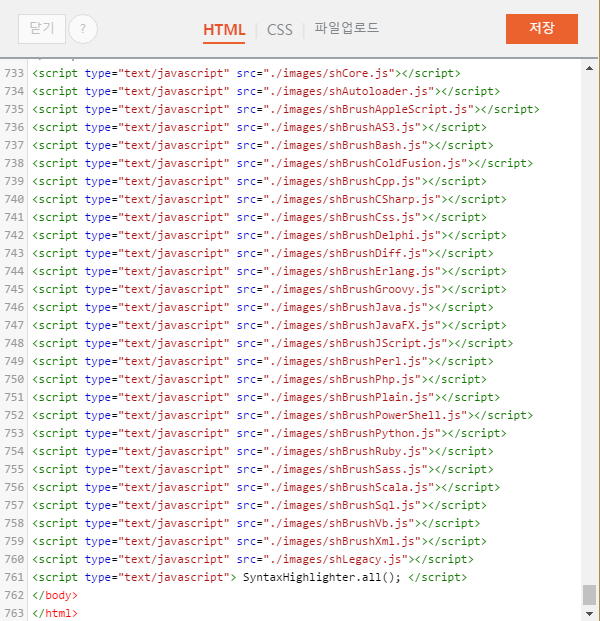Switch to the HTML tab
The width and height of the screenshot is (600, 621).
[x=224, y=30]
